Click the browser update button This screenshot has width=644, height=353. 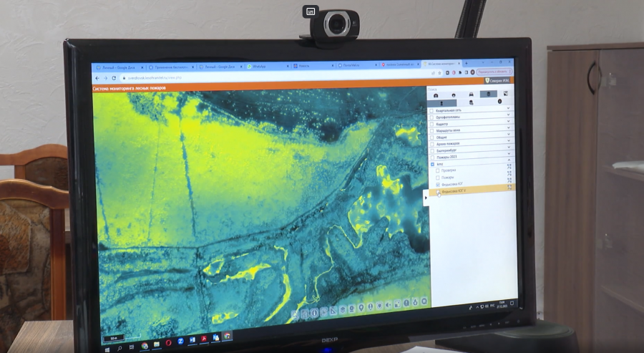pyautogui.click(x=492, y=72)
